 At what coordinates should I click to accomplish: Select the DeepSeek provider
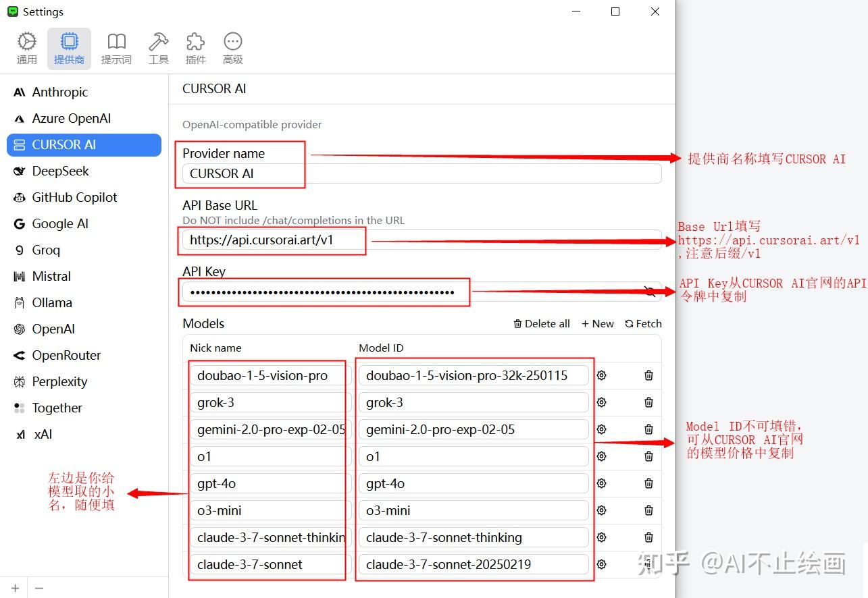pyautogui.click(x=84, y=171)
